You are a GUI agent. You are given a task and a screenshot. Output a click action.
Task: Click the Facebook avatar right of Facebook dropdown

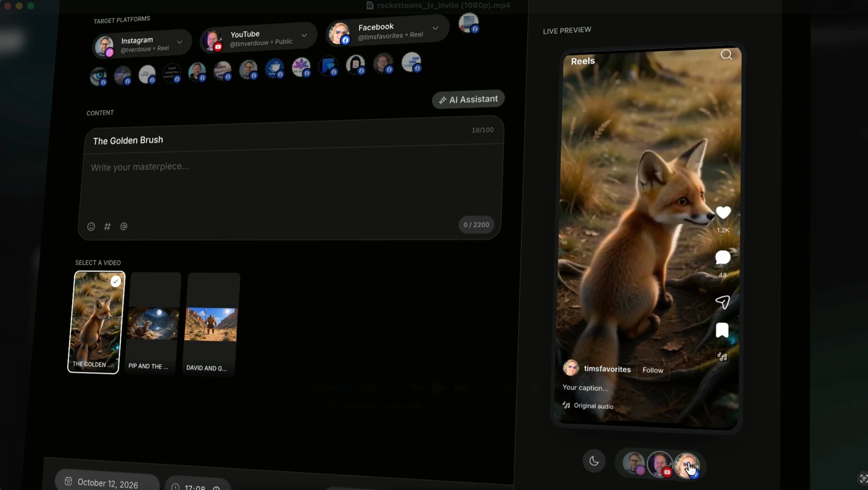click(468, 23)
